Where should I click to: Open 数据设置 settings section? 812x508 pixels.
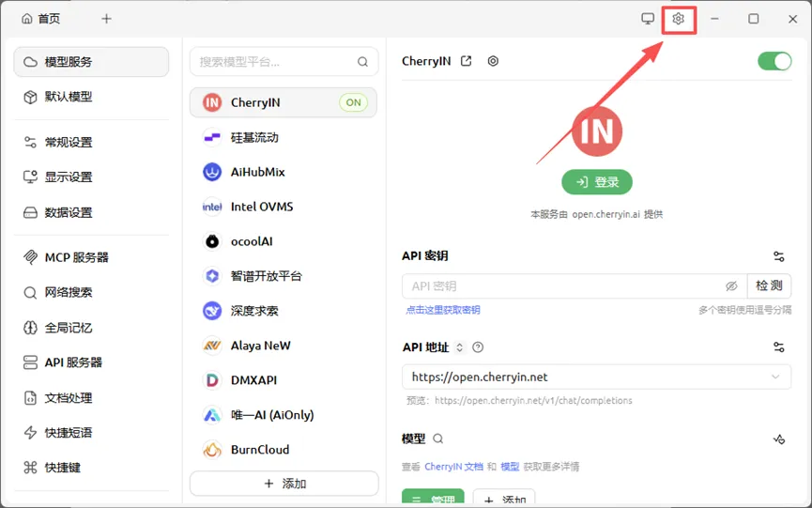(x=91, y=212)
